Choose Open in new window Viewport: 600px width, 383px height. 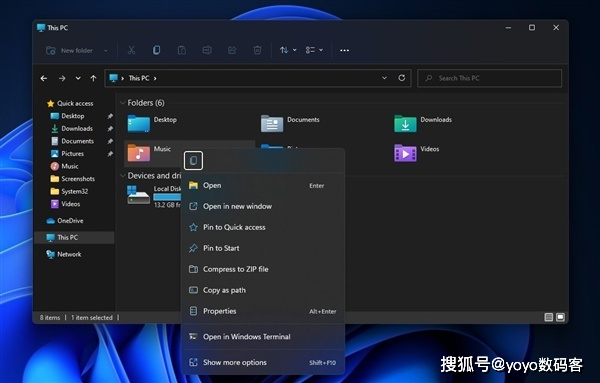(x=263, y=207)
